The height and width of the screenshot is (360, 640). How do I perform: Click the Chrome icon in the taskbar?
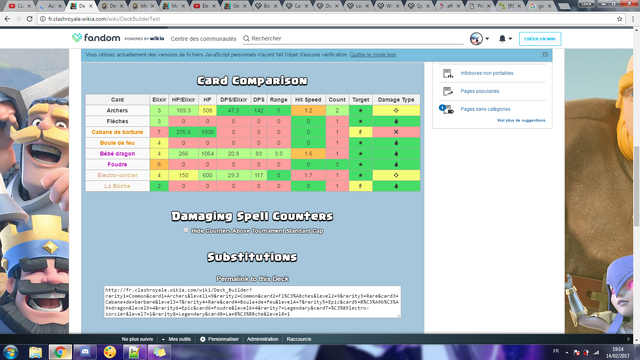coord(60,352)
